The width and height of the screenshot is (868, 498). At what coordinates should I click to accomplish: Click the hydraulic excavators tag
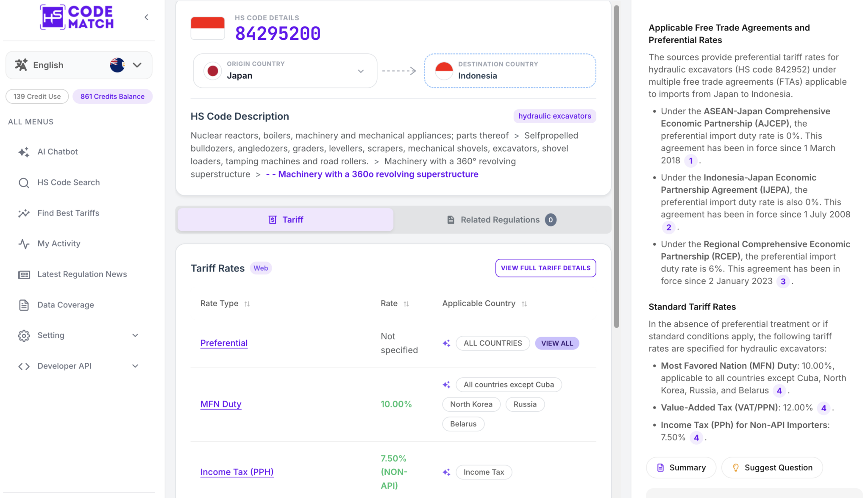[x=555, y=116]
